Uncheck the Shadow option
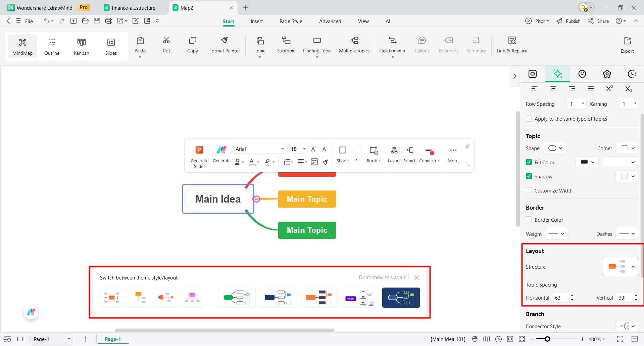This screenshot has height=346, width=644. click(529, 176)
